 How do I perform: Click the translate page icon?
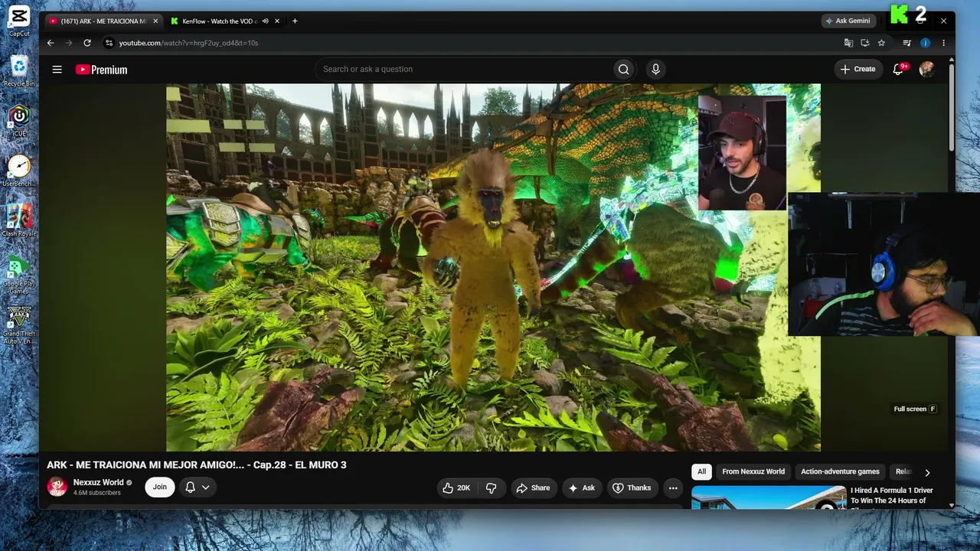point(848,43)
